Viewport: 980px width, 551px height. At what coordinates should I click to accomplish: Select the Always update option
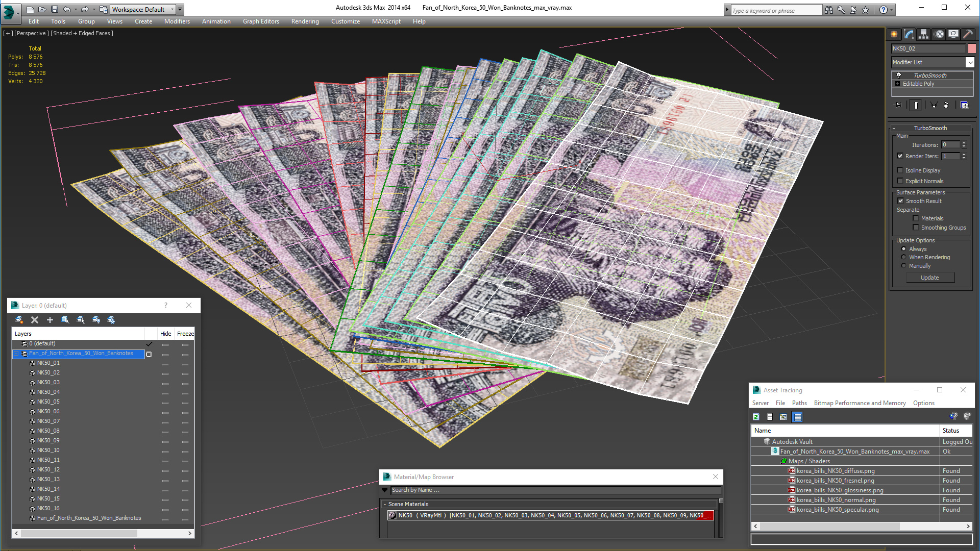click(903, 249)
